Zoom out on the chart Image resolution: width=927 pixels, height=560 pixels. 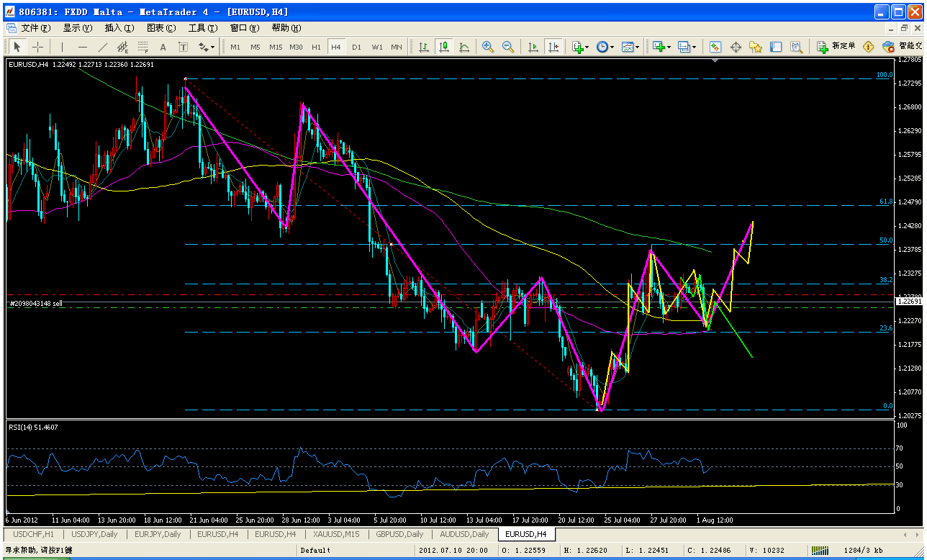click(x=508, y=47)
